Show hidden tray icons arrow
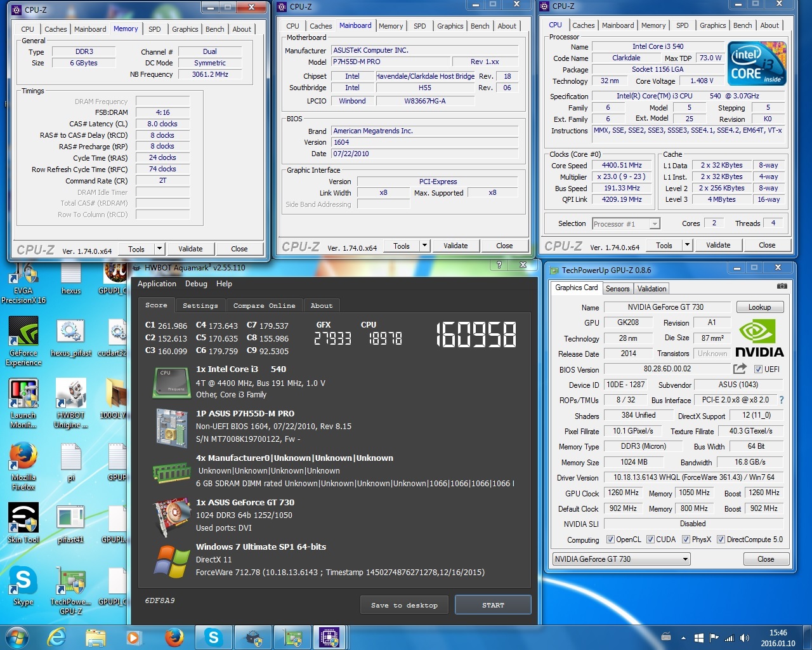 (x=683, y=638)
